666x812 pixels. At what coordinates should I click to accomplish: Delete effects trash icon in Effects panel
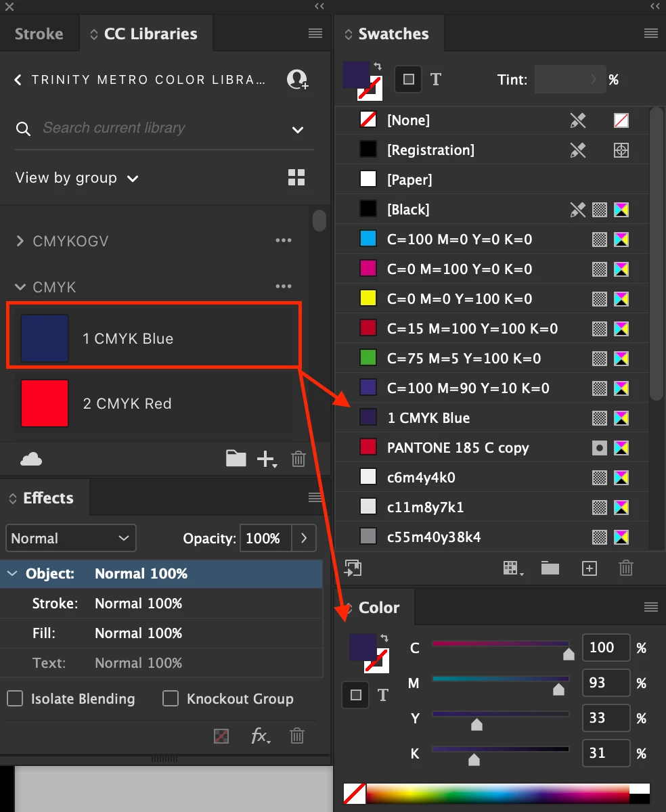point(296,736)
